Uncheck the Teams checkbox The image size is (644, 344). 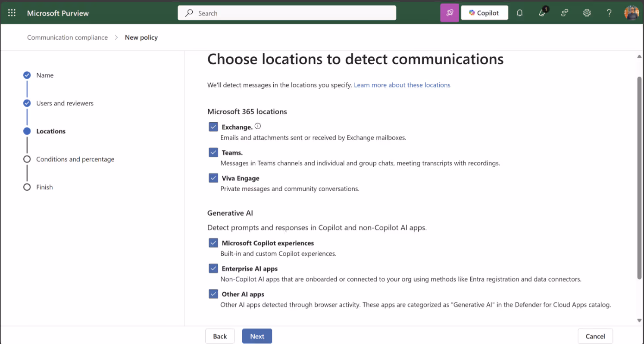tap(213, 152)
